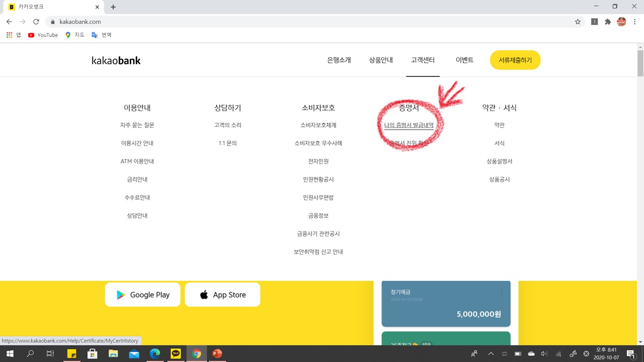
Task: Open the 번역 translate bookmark
Action: click(x=102, y=35)
